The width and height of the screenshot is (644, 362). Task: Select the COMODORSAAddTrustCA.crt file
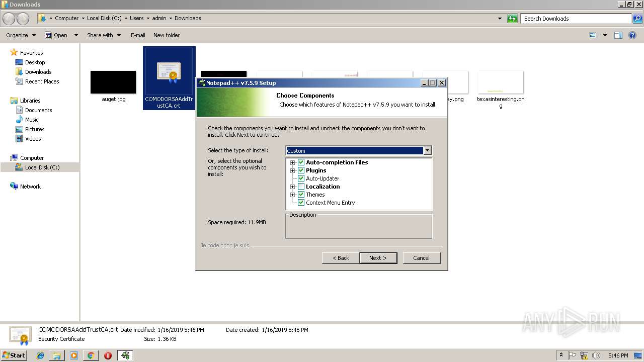pos(169,78)
